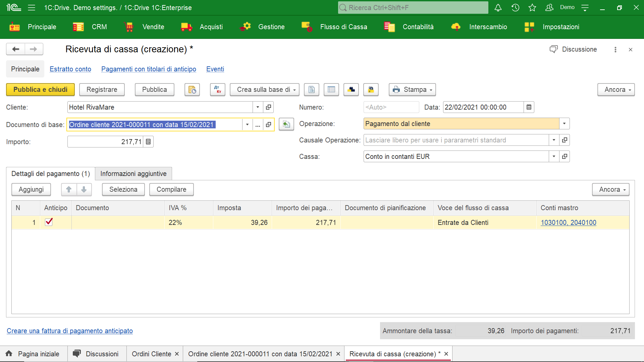Fill from base document green arrow icon
The height and width of the screenshot is (362, 644).
286,124
